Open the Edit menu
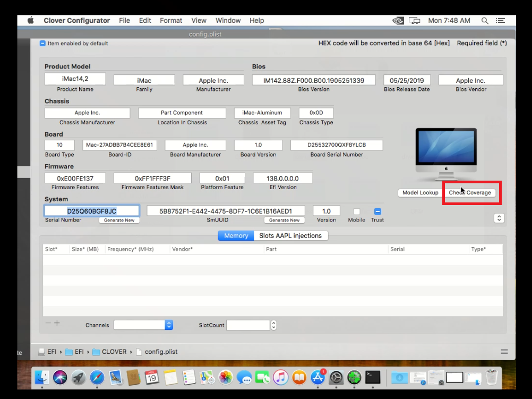This screenshot has height=399, width=532. [x=145, y=20]
